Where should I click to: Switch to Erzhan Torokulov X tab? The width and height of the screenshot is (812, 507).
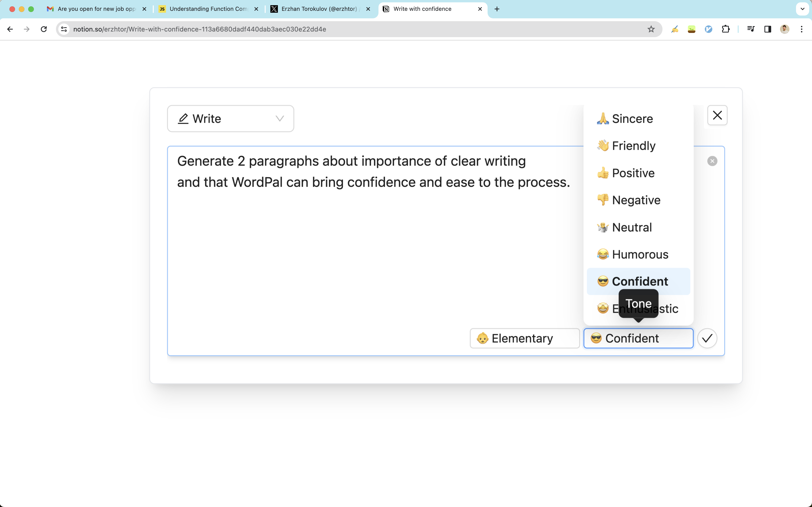point(320,9)
